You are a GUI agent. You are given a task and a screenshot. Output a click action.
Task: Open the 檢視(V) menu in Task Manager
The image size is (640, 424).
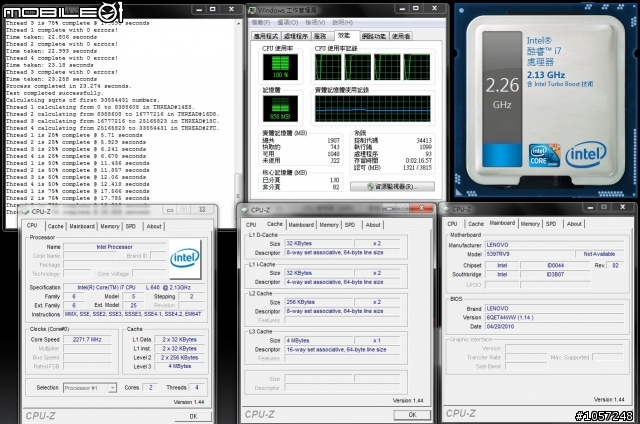tap(316, 22)
